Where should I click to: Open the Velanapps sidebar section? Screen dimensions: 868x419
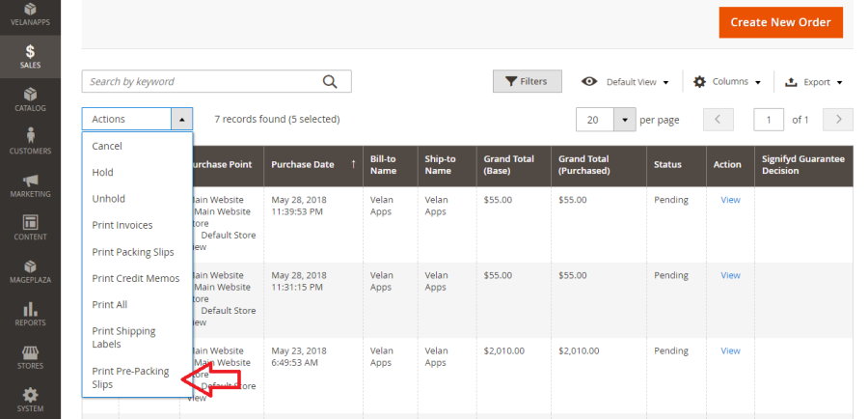coord(30,15)
